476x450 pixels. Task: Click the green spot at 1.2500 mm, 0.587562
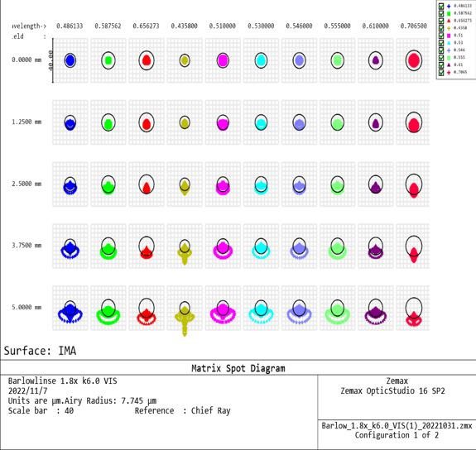pyautogui.click(x=108, y=123)
